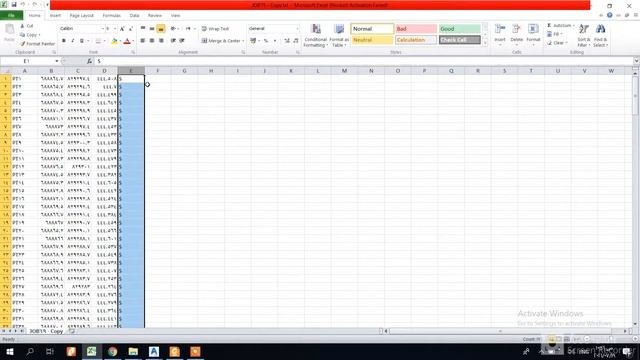The height and width of the screenshot is (360, 640).
Task: Apply the Check Cell style
Action: click(460, 40)
